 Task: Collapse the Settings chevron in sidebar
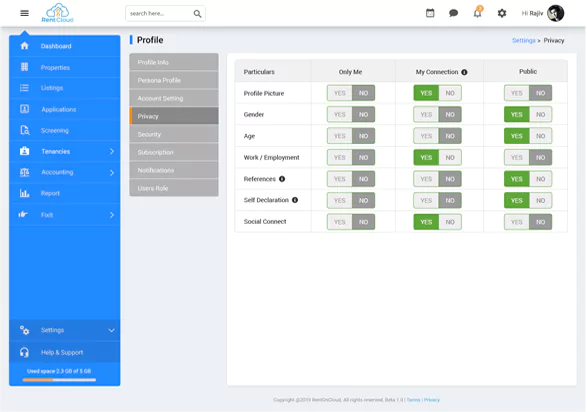click(x=112, y=330)
